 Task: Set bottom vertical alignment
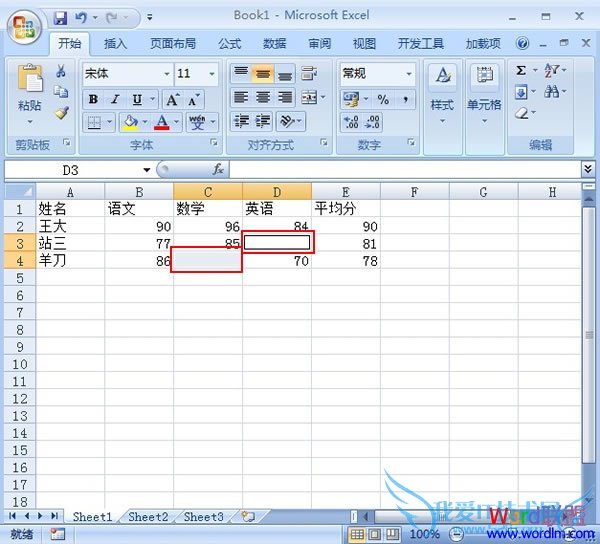[285, 73]
